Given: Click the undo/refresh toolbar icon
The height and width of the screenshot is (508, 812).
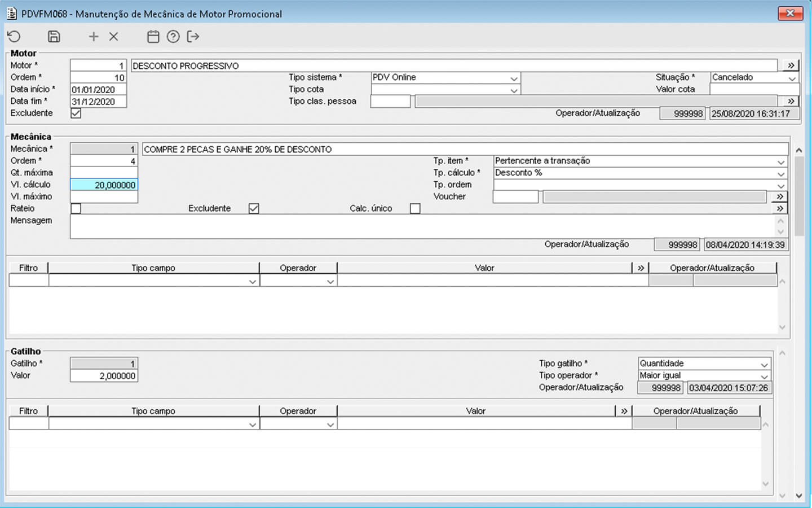Looking at the screenshot, I should 14,37.
